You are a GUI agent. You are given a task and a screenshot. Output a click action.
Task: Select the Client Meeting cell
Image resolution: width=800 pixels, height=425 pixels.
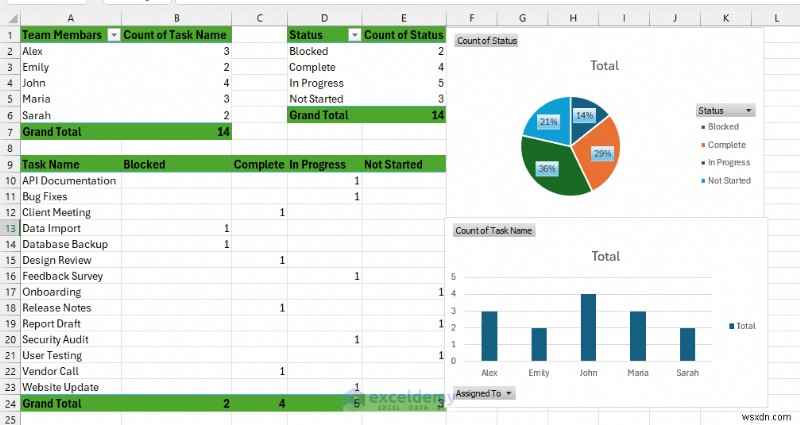[71, 212]
